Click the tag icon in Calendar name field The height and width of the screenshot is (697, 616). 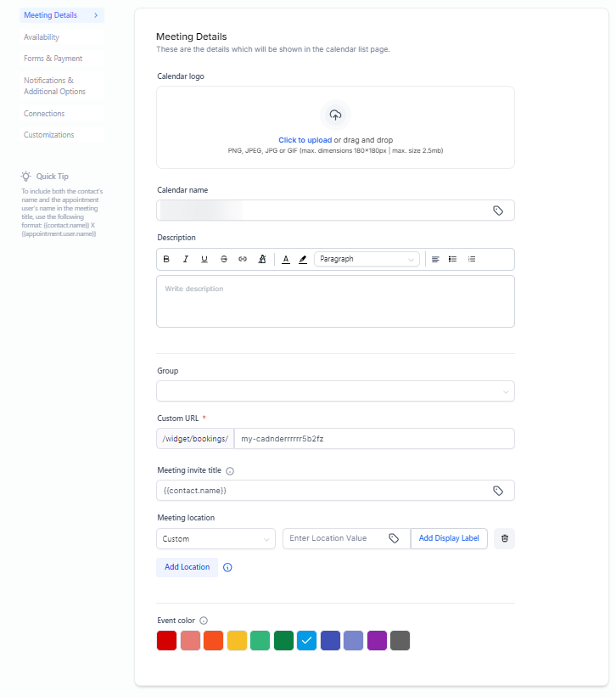click(x=498, y=211)
